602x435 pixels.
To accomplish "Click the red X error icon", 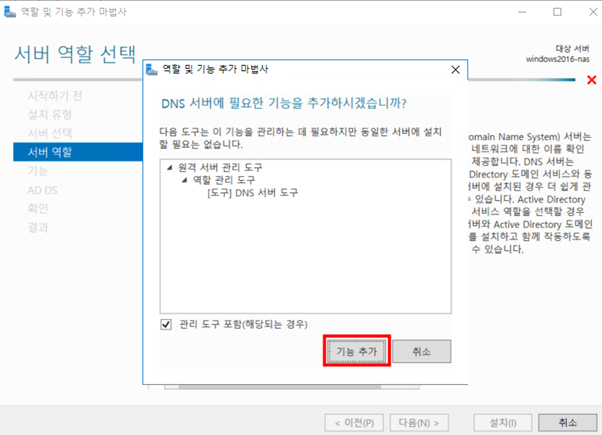I will (592, 80).
